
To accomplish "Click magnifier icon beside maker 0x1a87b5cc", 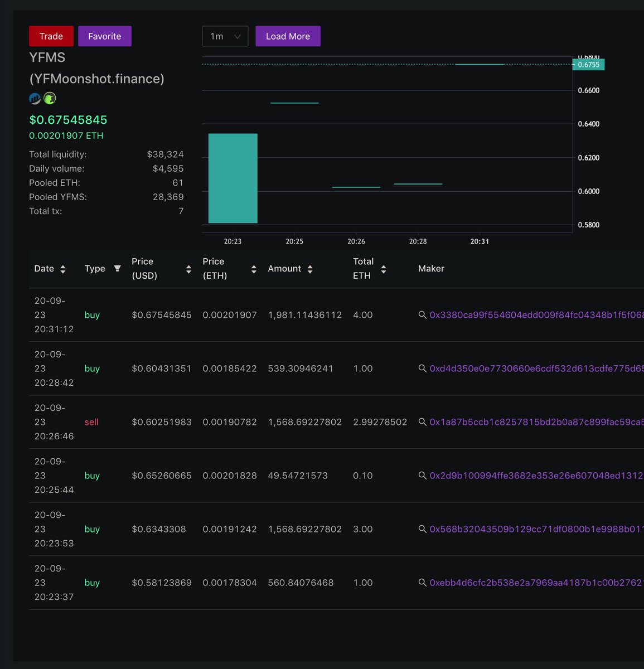I will click(423, 422).
